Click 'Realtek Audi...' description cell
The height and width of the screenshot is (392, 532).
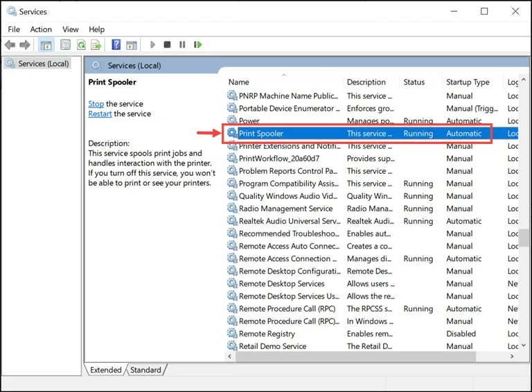tap(370, 221)
